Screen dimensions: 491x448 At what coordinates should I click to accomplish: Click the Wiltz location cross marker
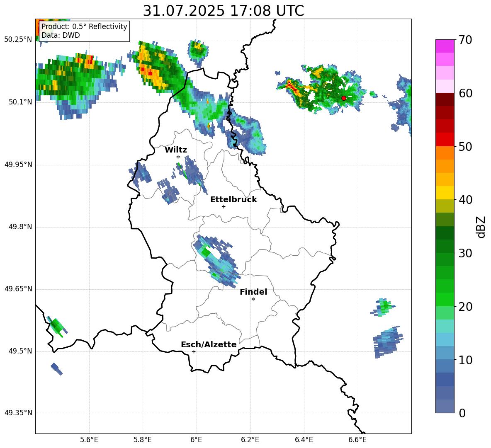(178, 157)
